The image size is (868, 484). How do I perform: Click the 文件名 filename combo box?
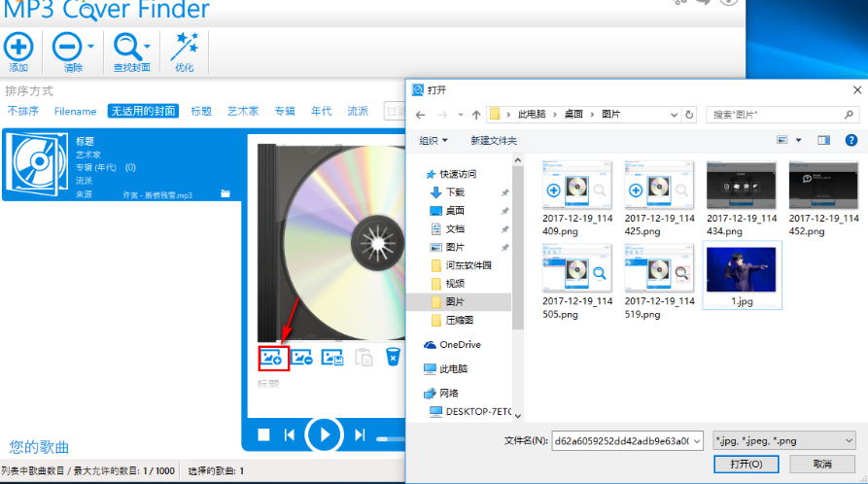[627, 441]
